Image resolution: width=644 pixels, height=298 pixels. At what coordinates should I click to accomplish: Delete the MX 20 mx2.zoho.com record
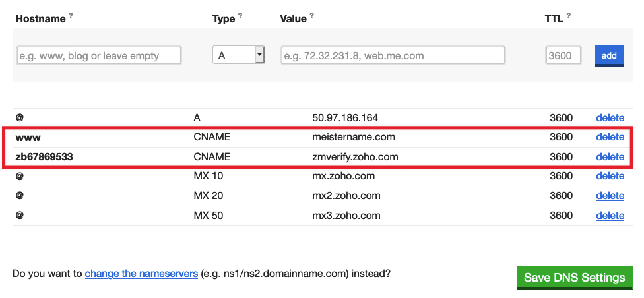[x=610, y=196]
